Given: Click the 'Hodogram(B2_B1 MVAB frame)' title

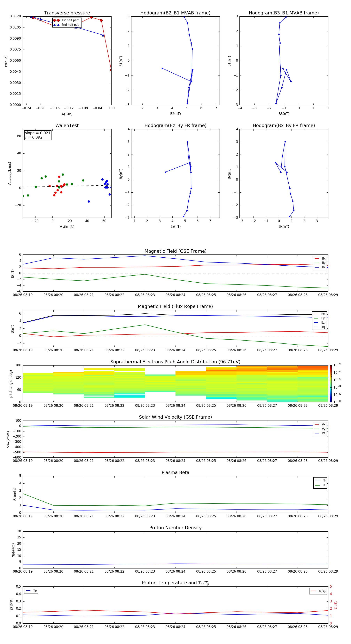Looking at the screenshot, I should [x=175, y=13].
